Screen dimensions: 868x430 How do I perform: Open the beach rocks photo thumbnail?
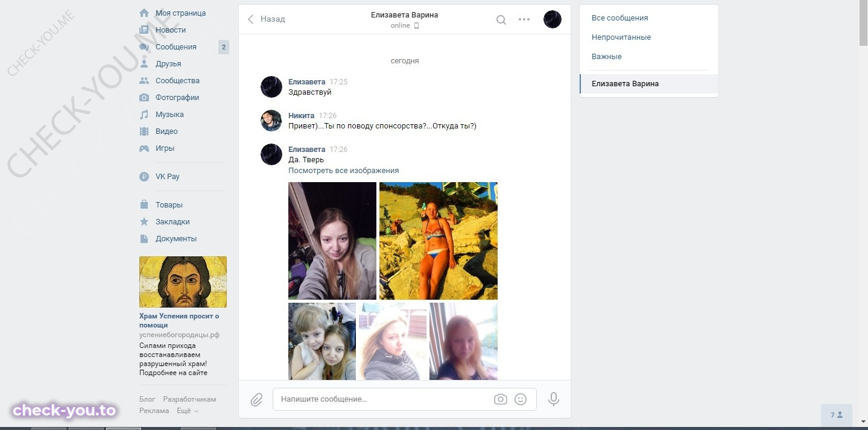click(x=439, y=241)
